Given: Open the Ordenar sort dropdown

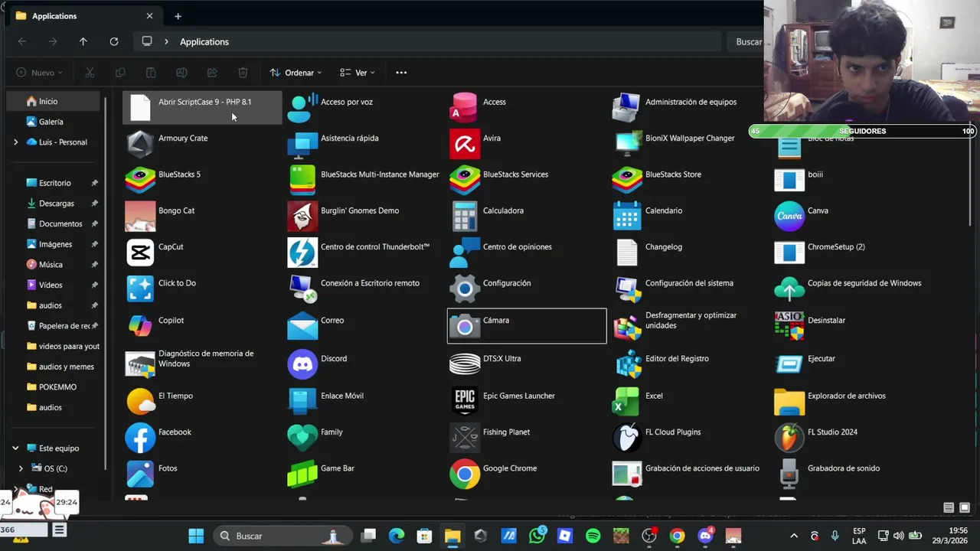Looking at the screenshot, I should [296, 73].
